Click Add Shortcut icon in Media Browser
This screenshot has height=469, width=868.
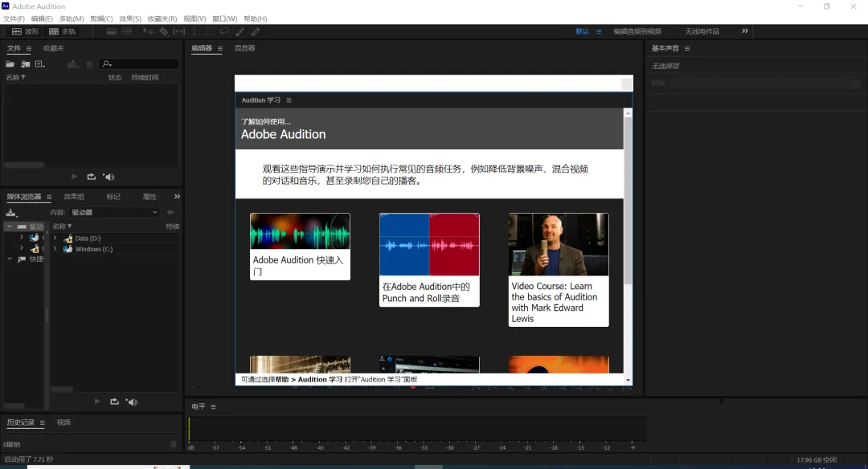point(11,212)
